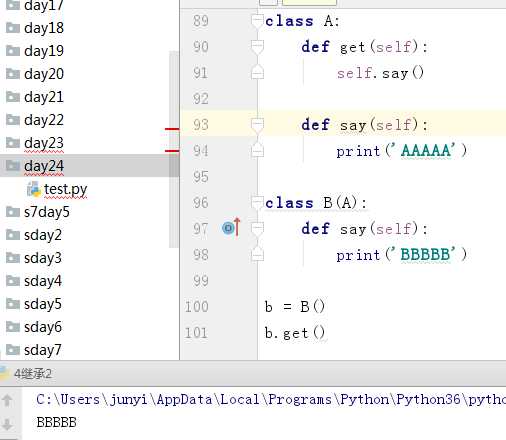Open test.py in the project tree
This screenshot has height=440, width=506.
[x=65, y=189]
